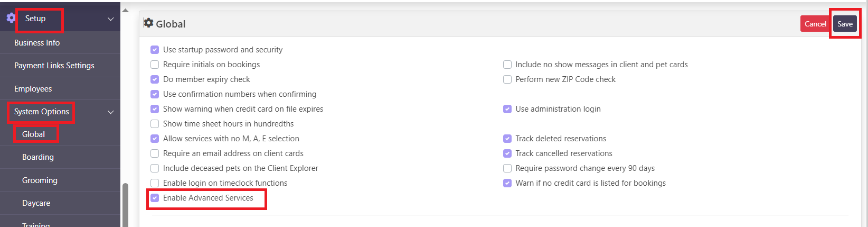Open the Grooming system options
This screenshot has width=868, height=227.
(x=40, y=180)
